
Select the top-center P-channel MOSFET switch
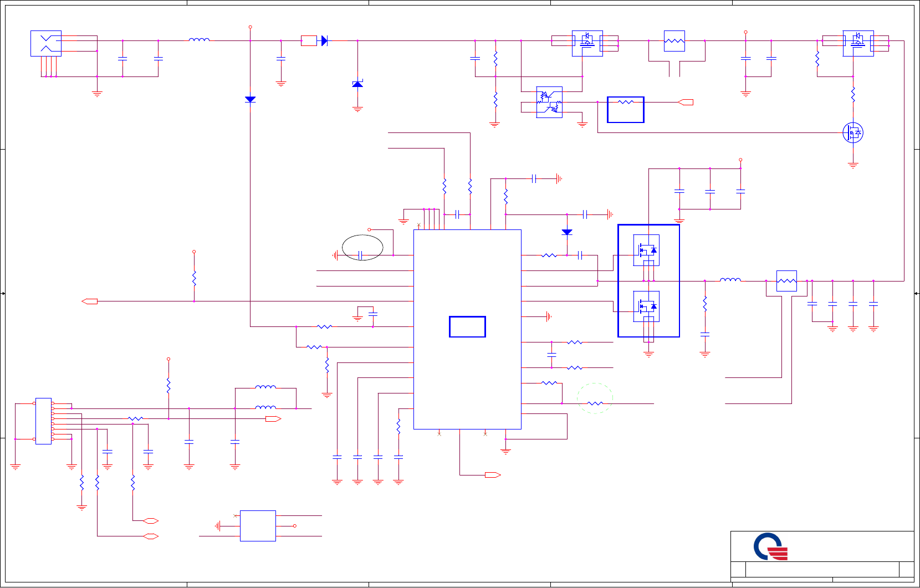tap(587, 43)
